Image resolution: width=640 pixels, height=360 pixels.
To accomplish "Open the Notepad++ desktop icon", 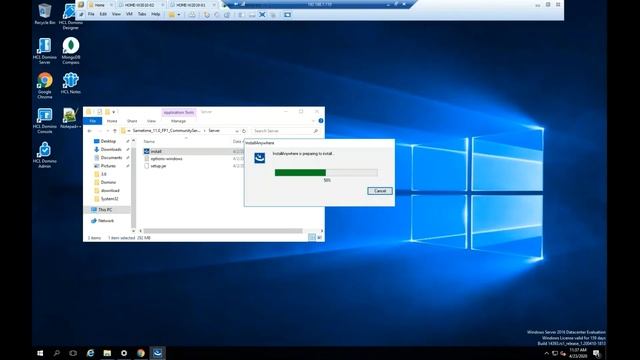I will [x=71, y=118].
